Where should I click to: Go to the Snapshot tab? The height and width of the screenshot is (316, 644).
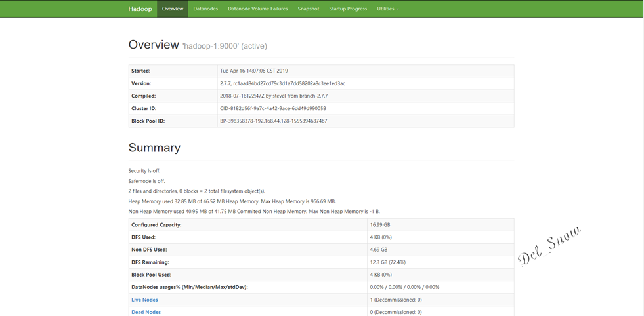[x=309, y=9]
